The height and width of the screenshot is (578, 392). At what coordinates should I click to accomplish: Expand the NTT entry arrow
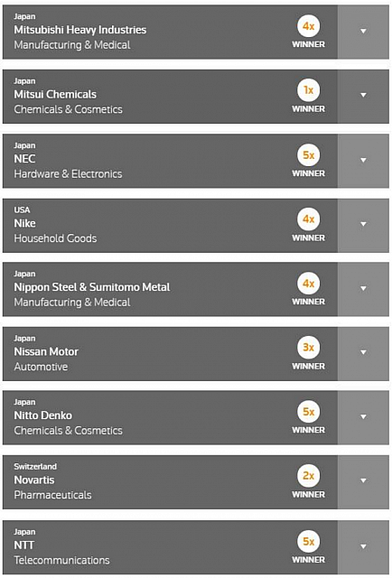coord(363,546)
